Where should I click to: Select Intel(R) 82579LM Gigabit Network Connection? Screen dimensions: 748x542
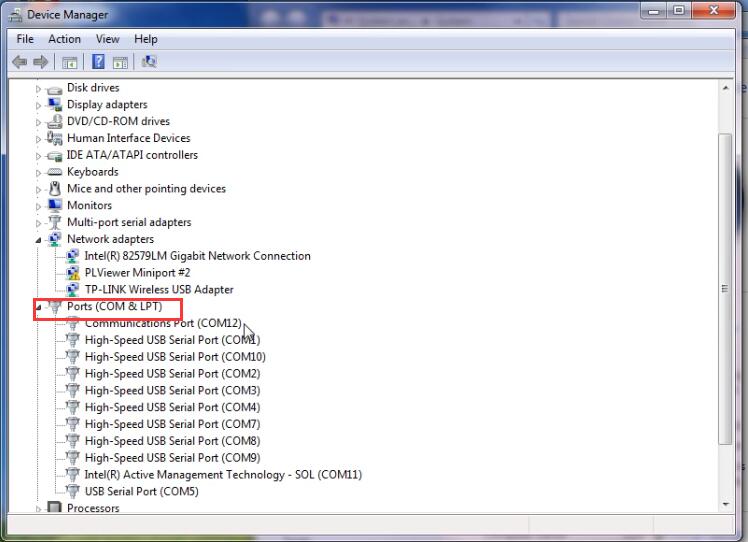pyautogui.click(x=197, y=256)
